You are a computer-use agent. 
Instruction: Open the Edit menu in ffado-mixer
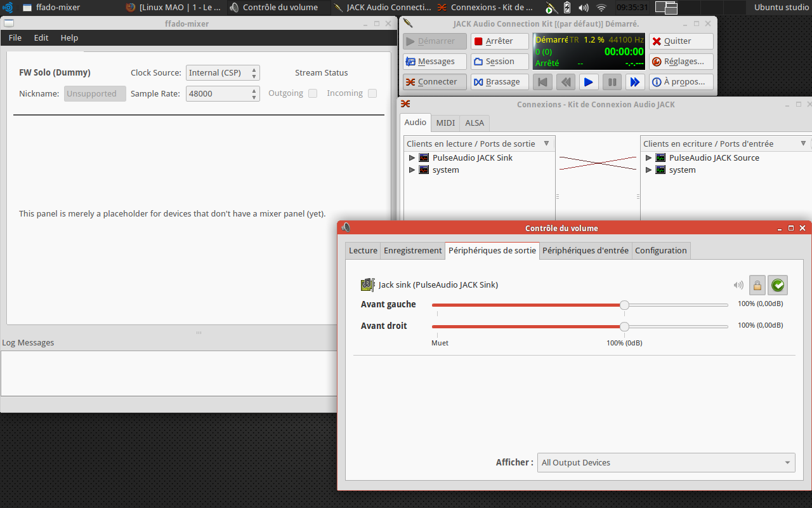pyautogui.click(x=41, y=38)
